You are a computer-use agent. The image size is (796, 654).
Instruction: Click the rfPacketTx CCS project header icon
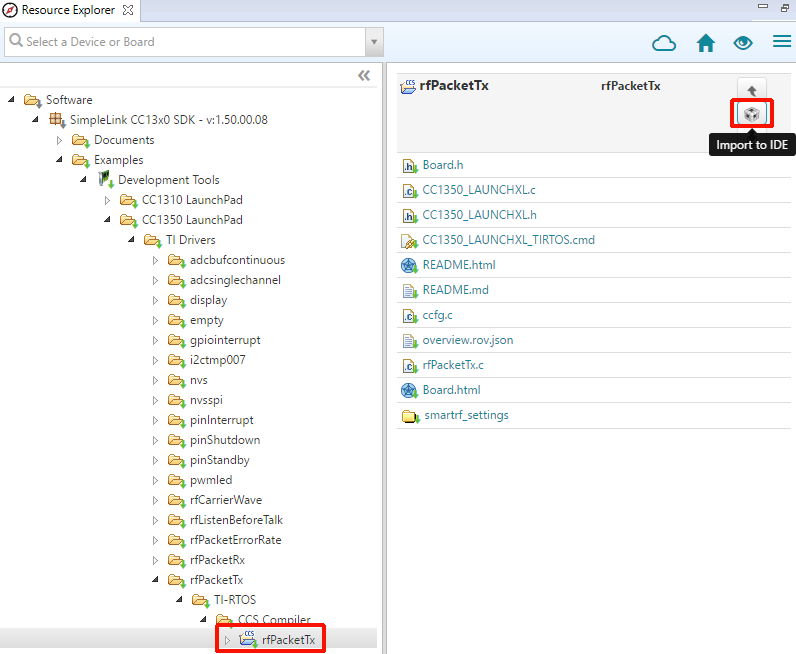click(x=408, y=86)
